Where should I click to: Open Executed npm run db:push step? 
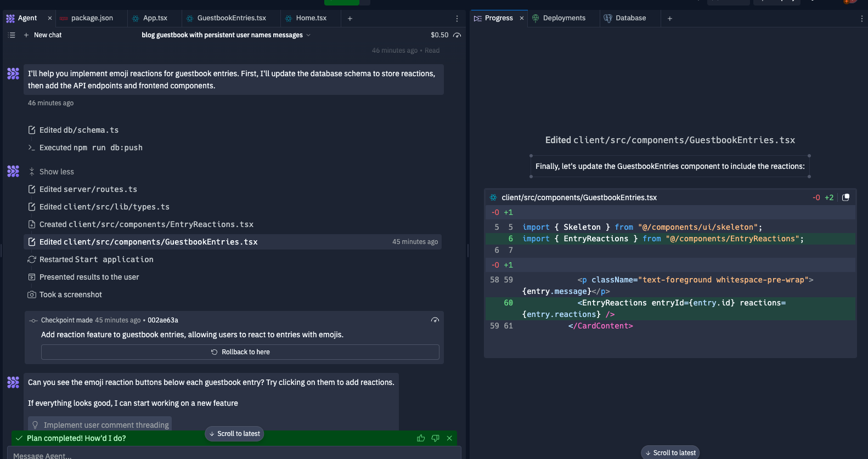point(86,148)
